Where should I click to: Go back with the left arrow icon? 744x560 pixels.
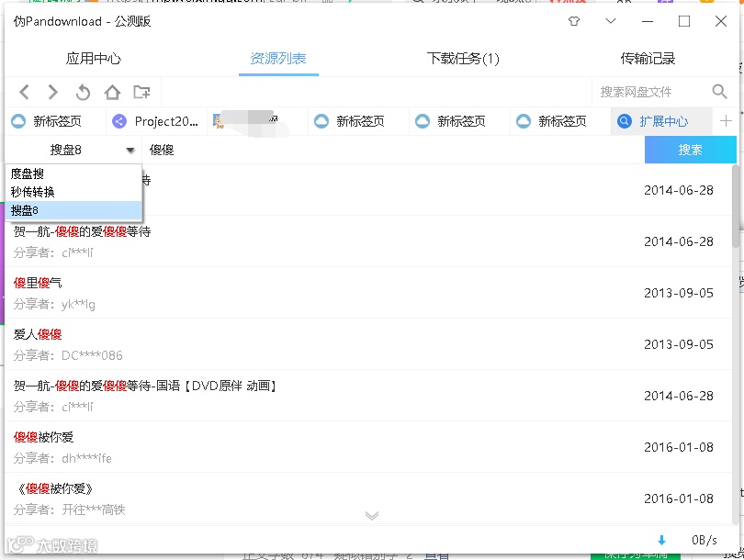(x=24, y=92)
